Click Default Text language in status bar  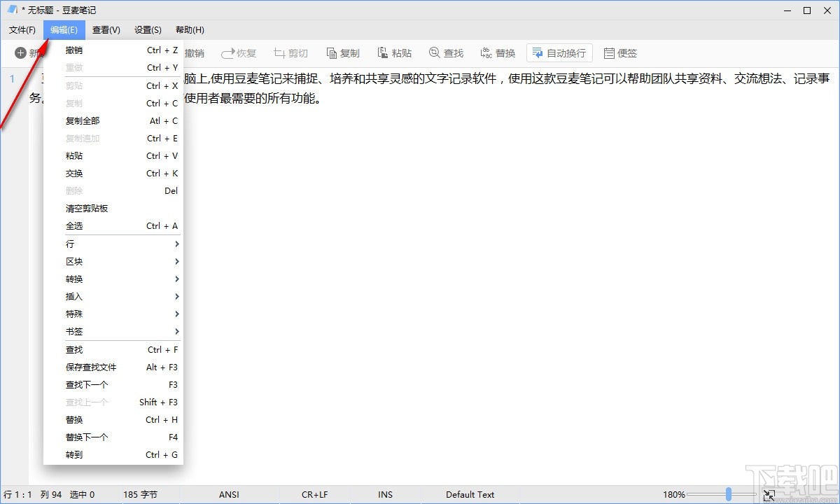pyautogui.click(x=470, y=494)
